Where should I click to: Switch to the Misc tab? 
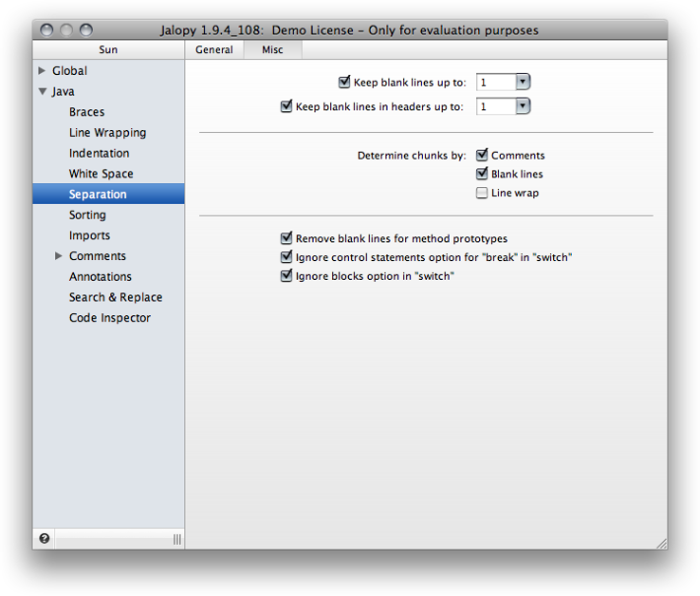click(x=273, y=49)
